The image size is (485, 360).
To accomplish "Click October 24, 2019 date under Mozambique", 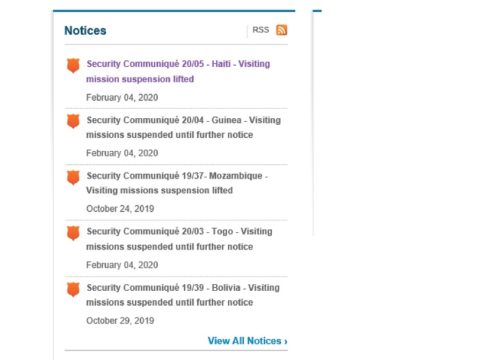I will tap(120, 209).
